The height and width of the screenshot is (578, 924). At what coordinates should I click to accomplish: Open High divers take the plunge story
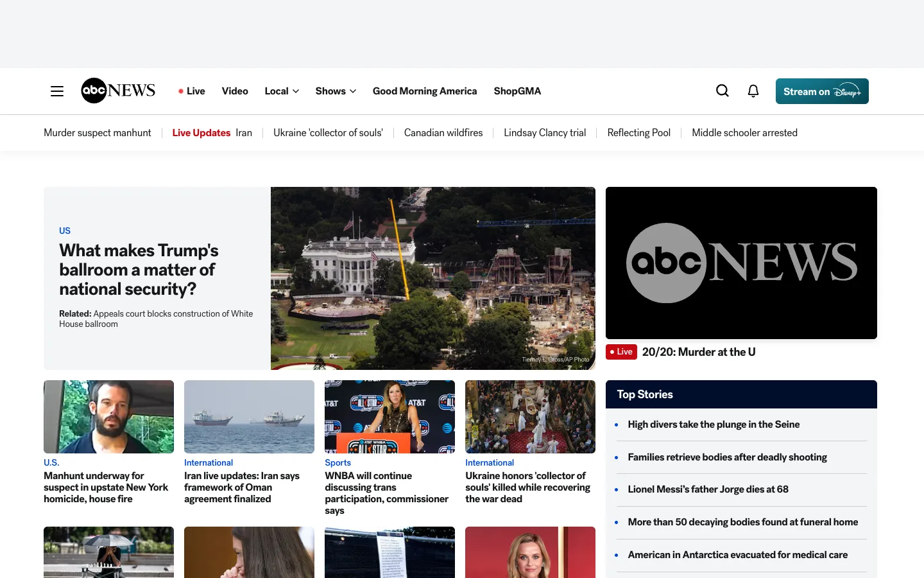point(714,425)
